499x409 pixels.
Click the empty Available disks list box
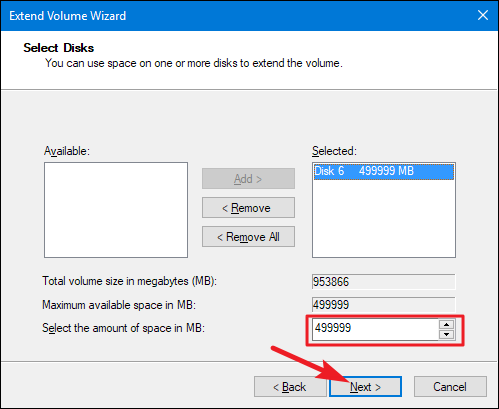116,210
